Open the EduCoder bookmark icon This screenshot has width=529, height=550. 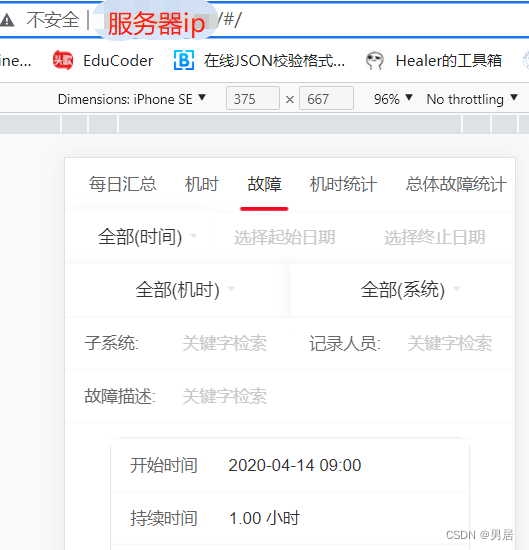(63, 60)
